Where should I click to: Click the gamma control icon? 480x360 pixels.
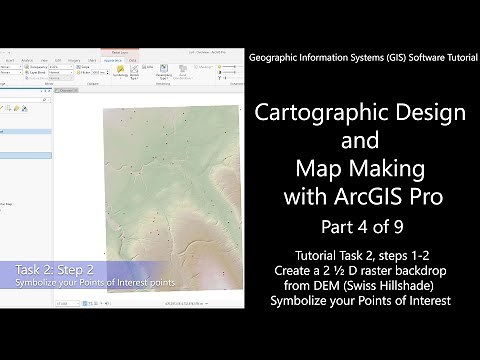[x=220, y=78]
